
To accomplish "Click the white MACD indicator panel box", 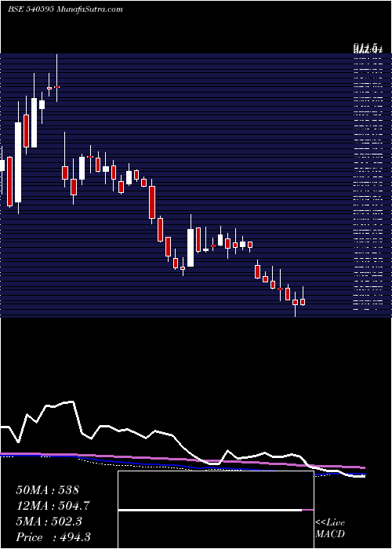I will [x=216, y=510].
